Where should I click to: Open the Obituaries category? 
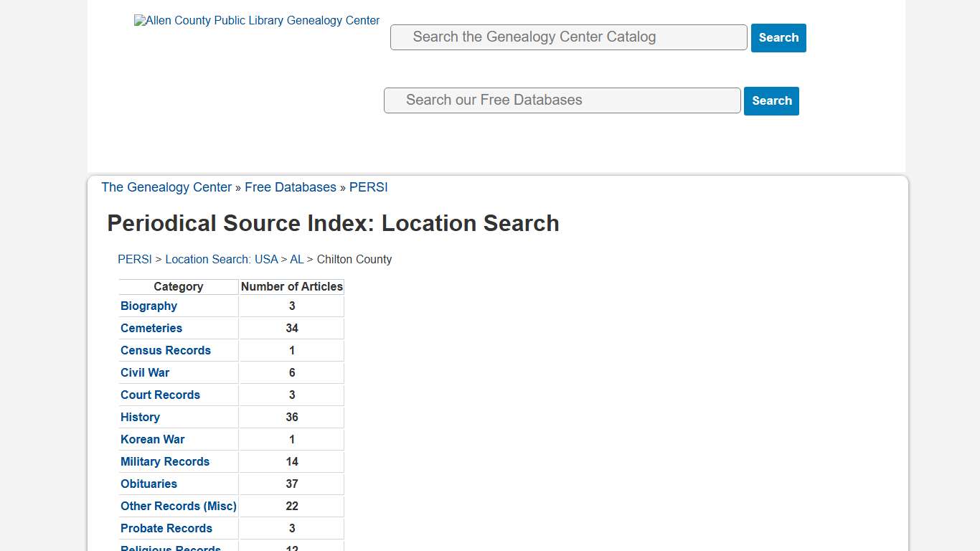pyautogui.click(x=149, y=484)
